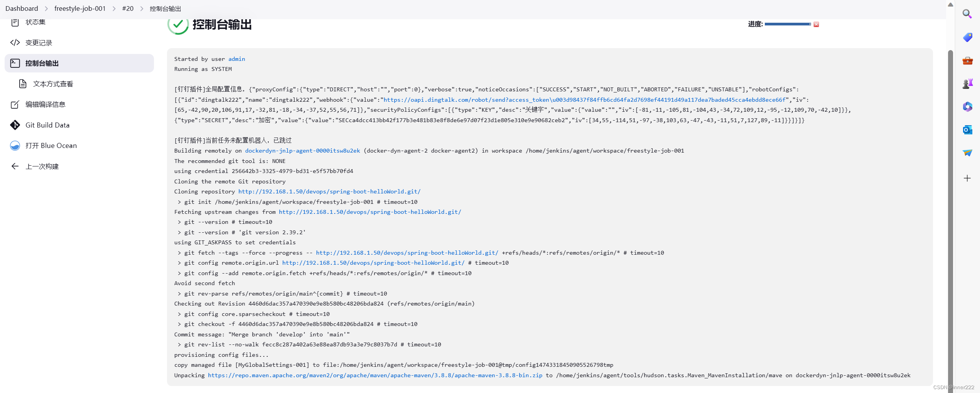Click 'Avoid second fetch' log line

204,283
